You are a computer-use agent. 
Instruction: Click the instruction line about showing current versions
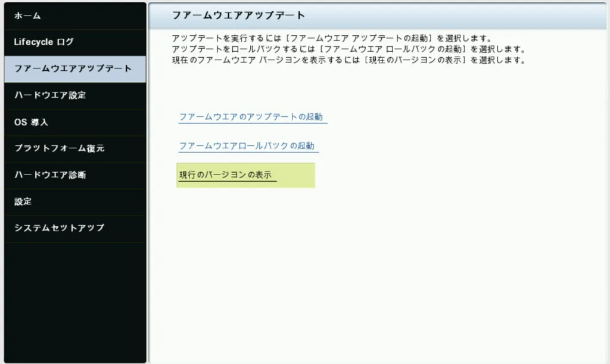(347, 60)
